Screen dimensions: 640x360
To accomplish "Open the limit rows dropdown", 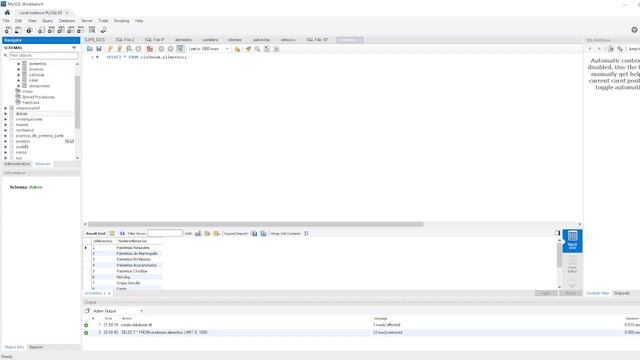I will [x=209, y=49].
